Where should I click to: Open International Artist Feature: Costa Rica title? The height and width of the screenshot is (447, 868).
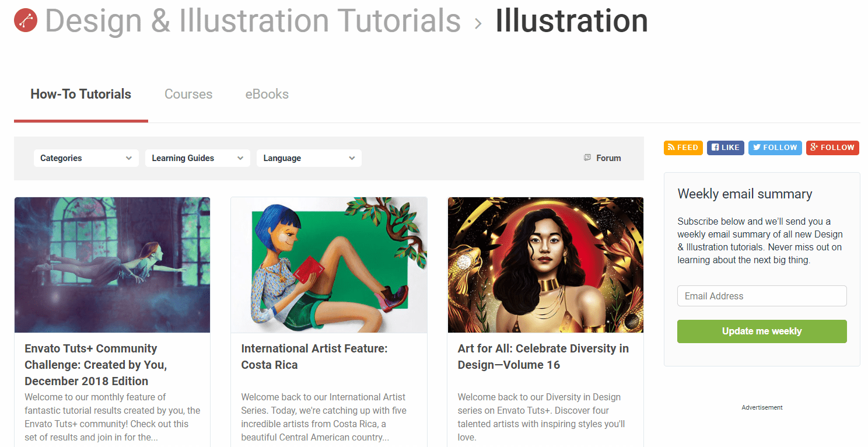coord(314,357)
